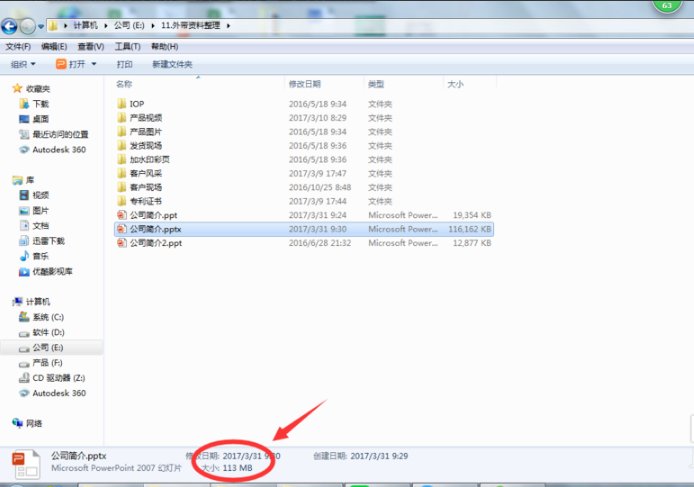This screenshot has height=487, width=694.
Task: Sort by the 修改日期 column header
Action: click(x=305, y=84)
